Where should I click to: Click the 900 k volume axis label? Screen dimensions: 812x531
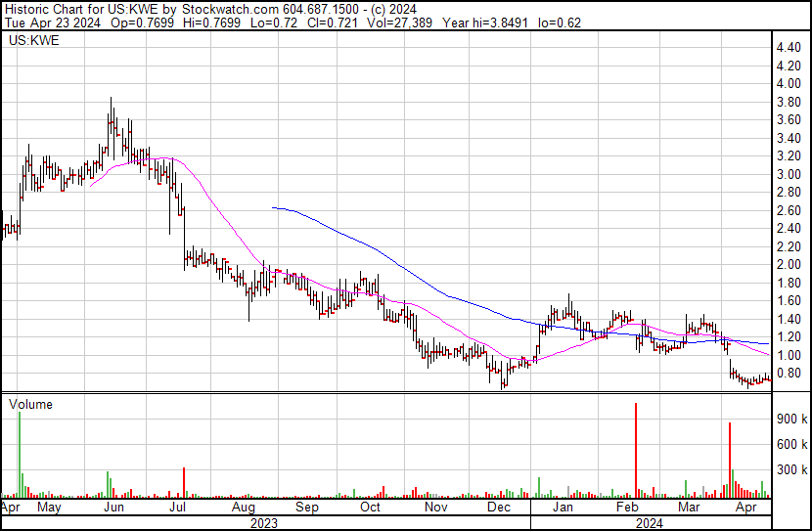pyautogui.click(x=791, y=419)
